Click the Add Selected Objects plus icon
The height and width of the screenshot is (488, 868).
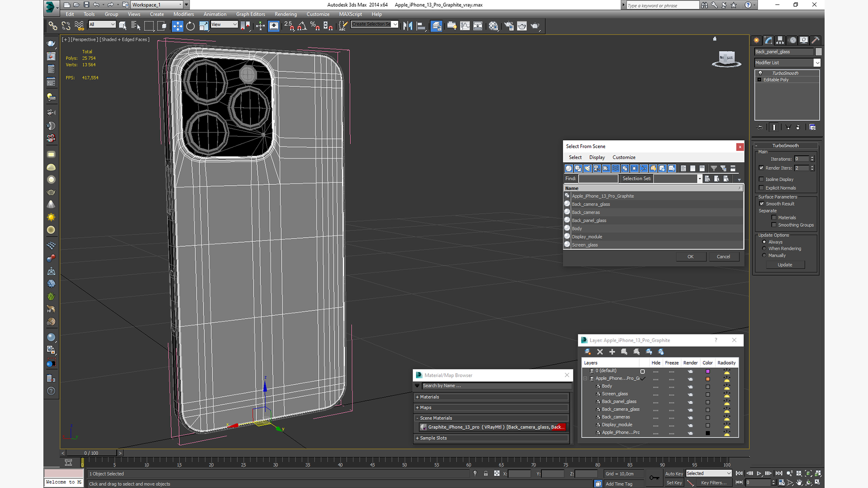(x=612, y=352)
